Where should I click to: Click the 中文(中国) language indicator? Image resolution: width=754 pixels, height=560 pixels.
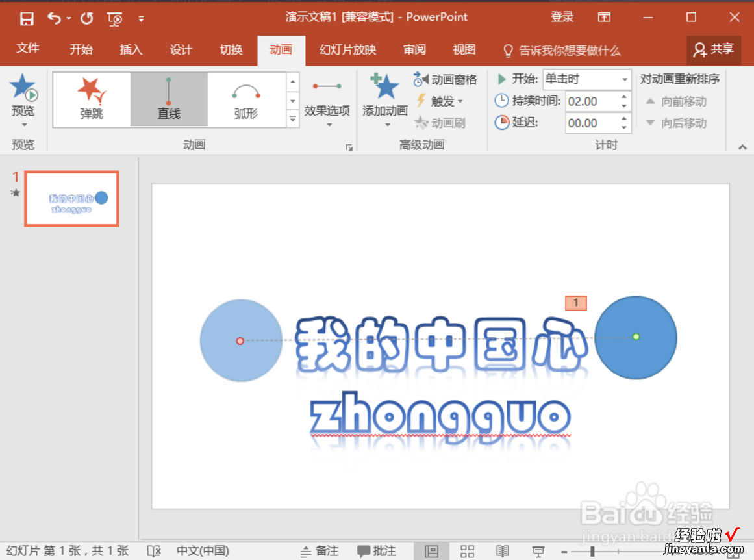pyautogui.click(x=203, y=551)
